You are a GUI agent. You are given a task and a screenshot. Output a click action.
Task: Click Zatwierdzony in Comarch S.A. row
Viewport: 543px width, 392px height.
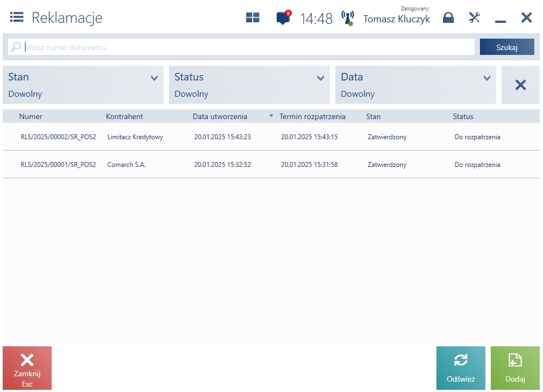coord(387,165)
